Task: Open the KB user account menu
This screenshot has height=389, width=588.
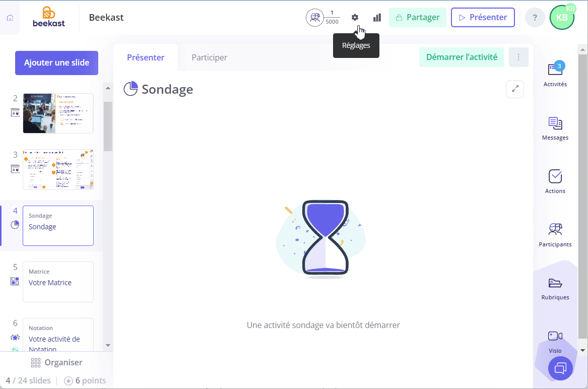Action: pyautogui.click(x=562, y=17)
